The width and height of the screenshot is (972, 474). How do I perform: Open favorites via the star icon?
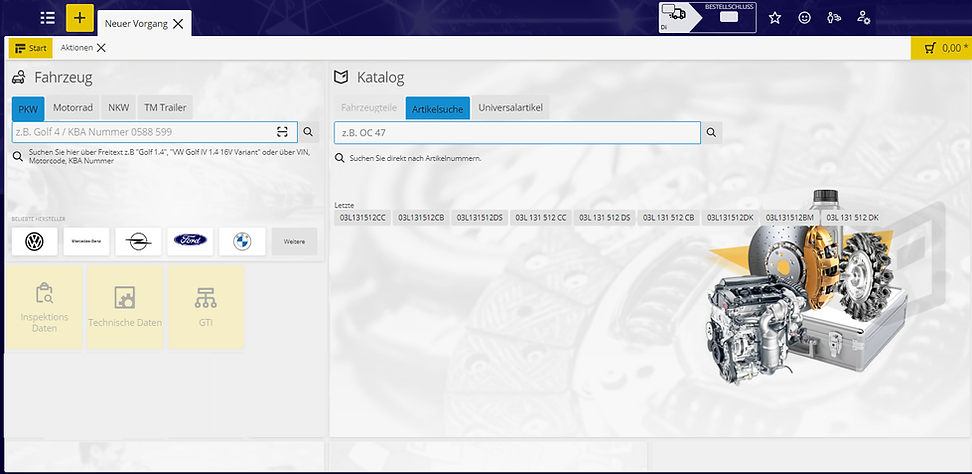[x=775, y=18]
